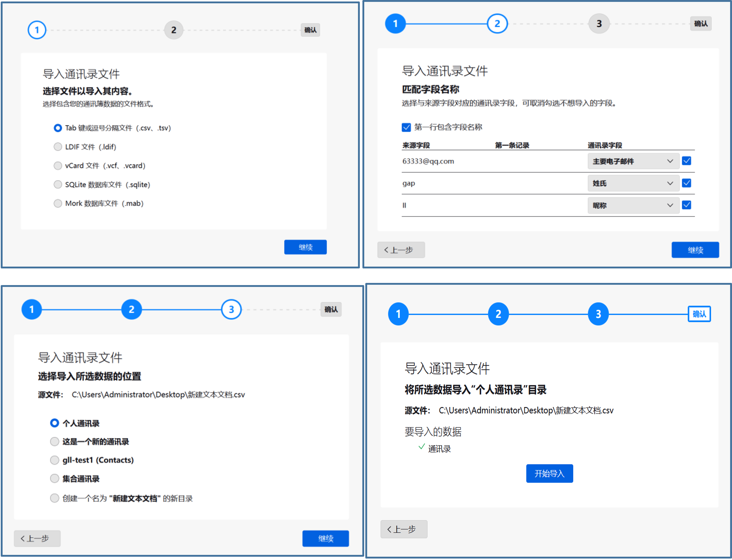Image resolution: width=732 pixels, height=560 pixels.
Task: Go back with 上一步 in confirmation step
Action: [x=404, y=529]
